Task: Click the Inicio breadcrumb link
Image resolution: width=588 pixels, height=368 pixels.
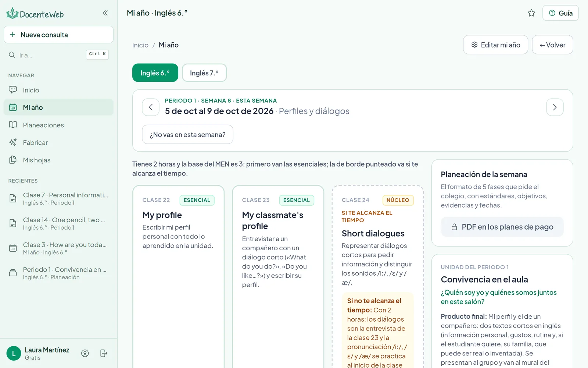Action: (x=140, y=45)
